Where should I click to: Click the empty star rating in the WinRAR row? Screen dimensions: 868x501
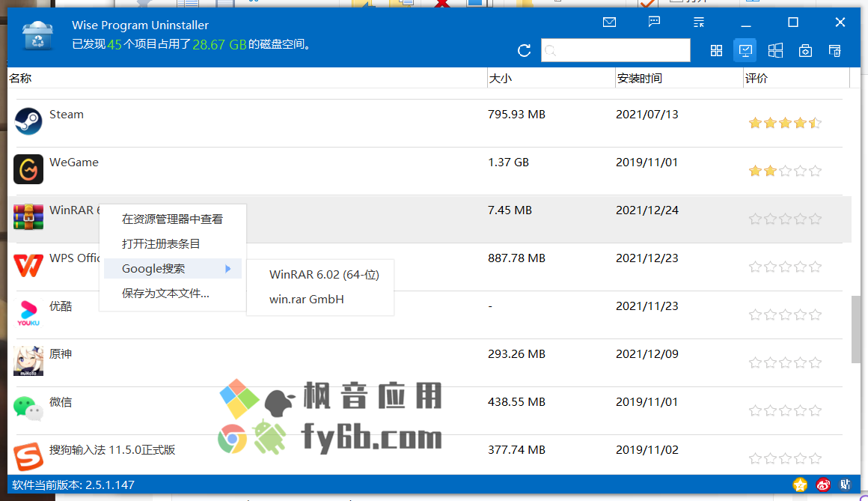coord(785,219)
